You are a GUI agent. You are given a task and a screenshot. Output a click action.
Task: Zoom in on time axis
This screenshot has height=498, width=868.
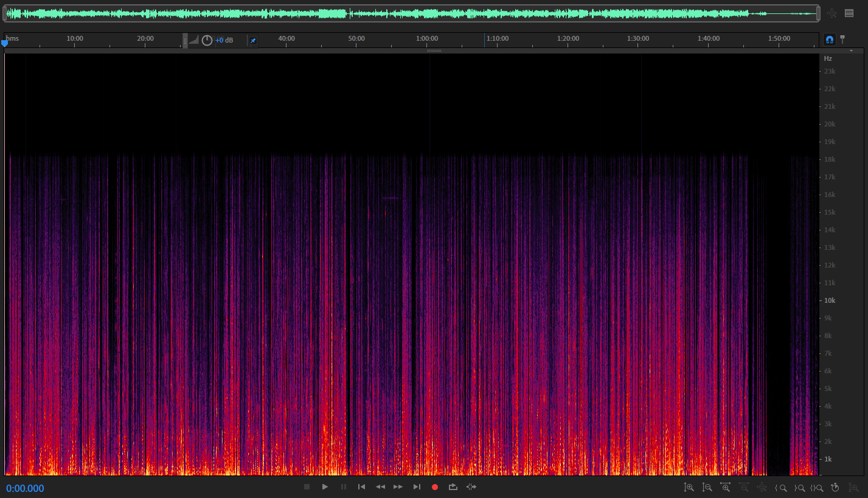tap(725, 487)
